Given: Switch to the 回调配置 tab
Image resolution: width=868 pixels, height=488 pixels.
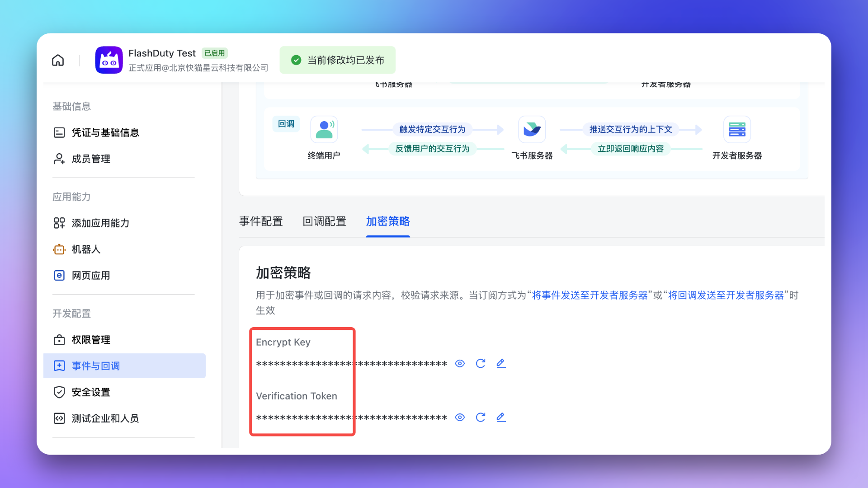Looking at the screenshot, I should (324, 221).
